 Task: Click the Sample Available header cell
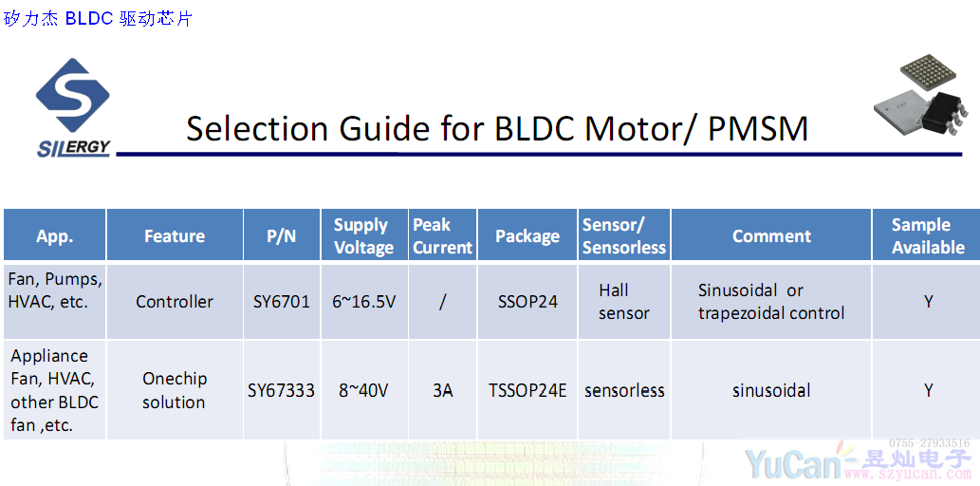click(x=927, y=236)
